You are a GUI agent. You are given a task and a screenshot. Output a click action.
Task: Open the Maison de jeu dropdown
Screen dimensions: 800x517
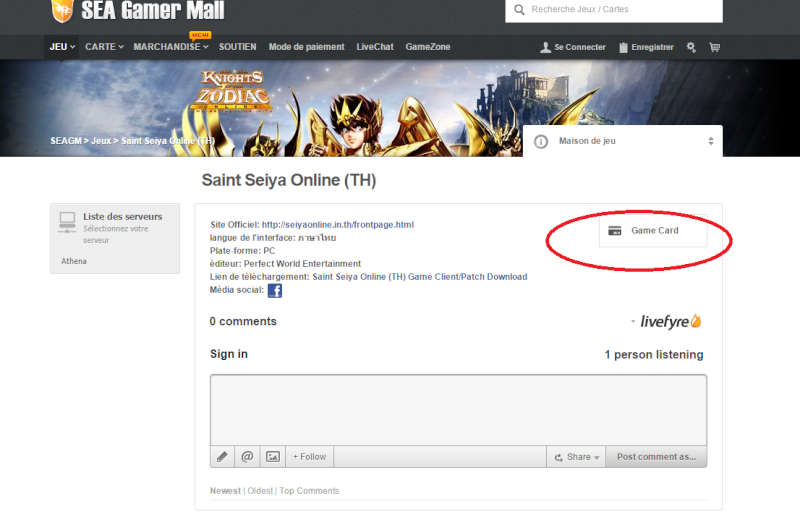click(x=622, y=141)
